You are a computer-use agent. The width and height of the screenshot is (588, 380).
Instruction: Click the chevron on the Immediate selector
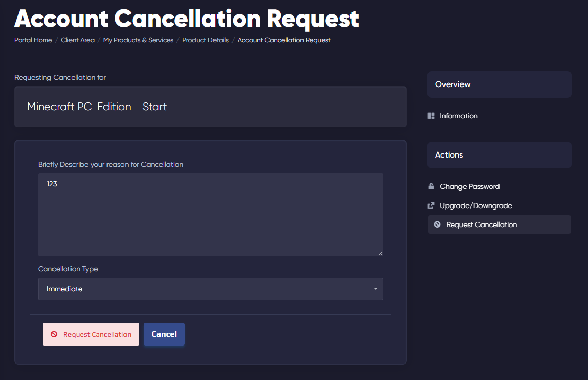[375, 289]
